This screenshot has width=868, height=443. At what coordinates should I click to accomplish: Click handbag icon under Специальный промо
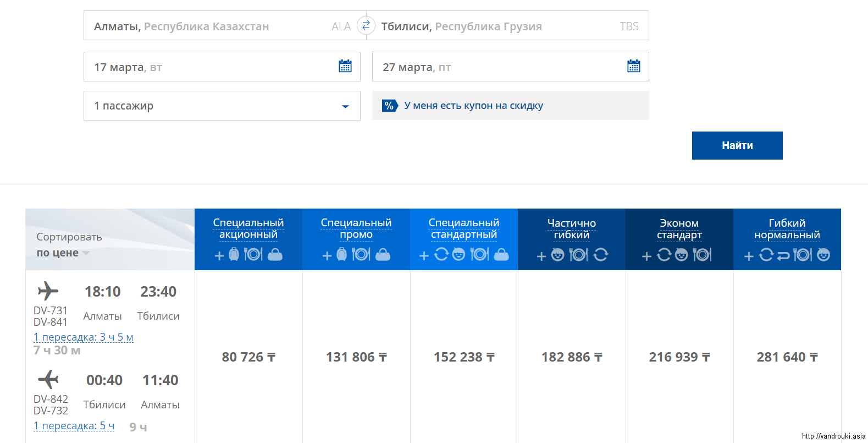pyautogui.click(x=383, y=254)
